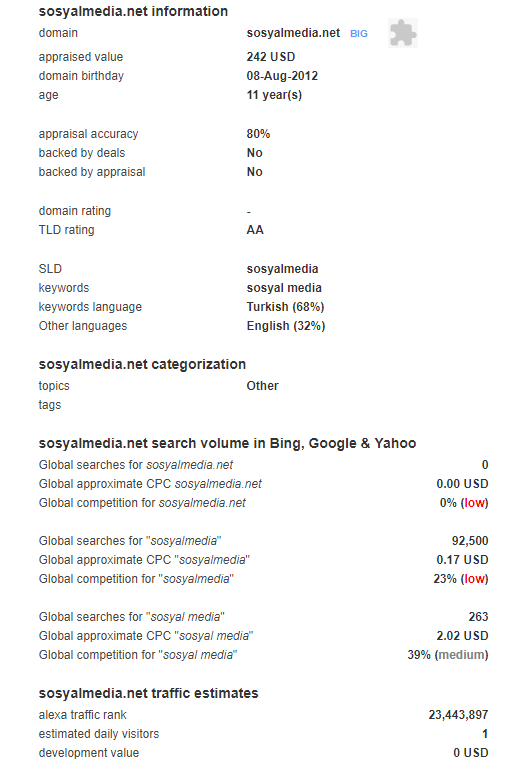The width and height of the screenshot is (507, 775).
Task: Click the 242 USD appraised value
Action: tap(271, 57)
